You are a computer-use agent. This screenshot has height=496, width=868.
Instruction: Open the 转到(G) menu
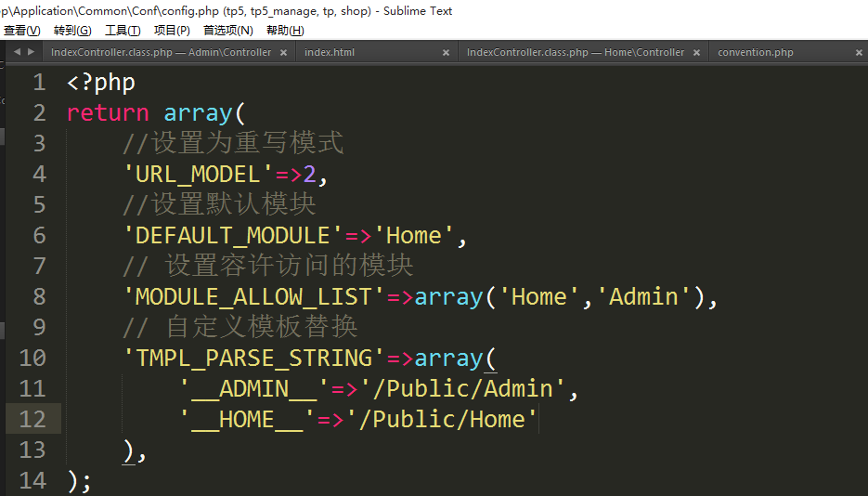pos(72,30)
